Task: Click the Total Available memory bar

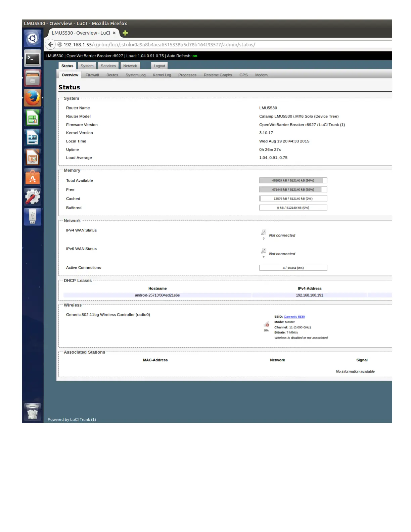Action: [x=293, y=180]
